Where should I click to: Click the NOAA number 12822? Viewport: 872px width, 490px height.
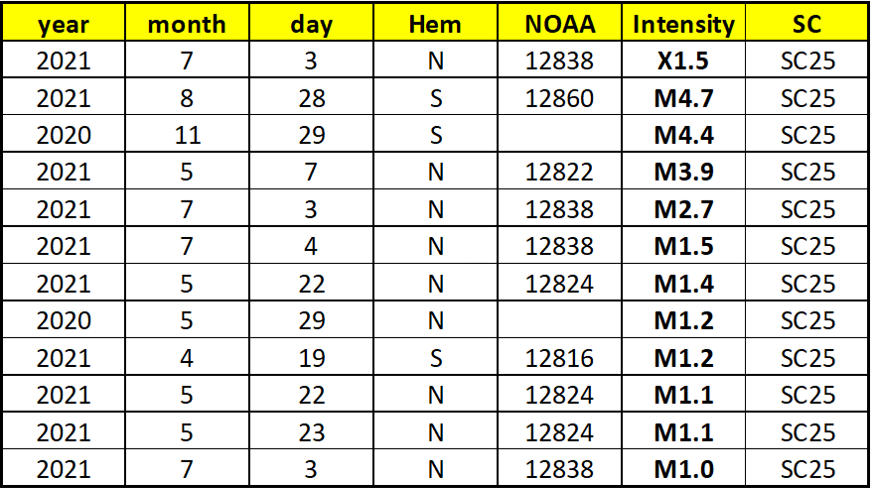pyautogui.click(x=559, y=172)
